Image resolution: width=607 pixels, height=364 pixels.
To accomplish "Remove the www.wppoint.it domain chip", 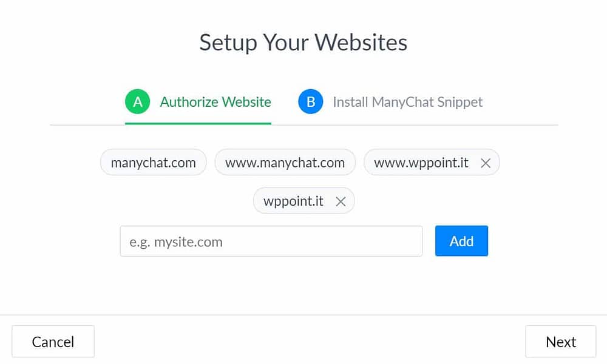I will click(486, 163).
